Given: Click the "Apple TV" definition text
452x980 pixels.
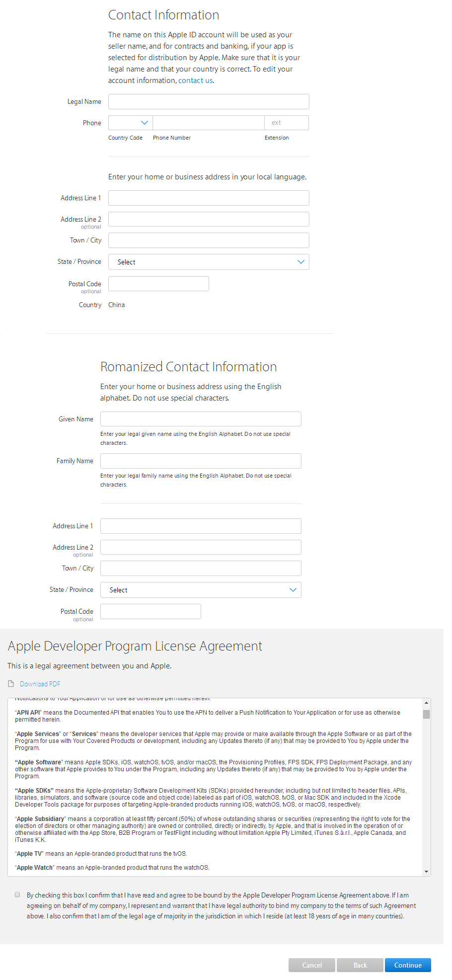Looking at the screenshot, I should point(101,854).
